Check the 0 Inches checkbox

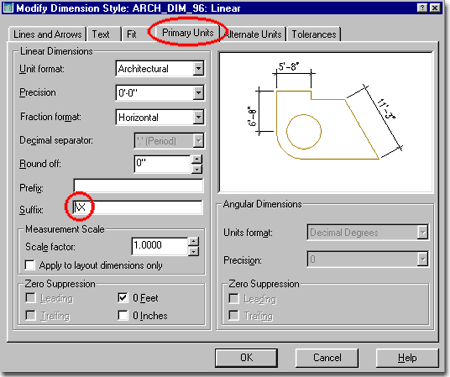(x=123, y=315)
